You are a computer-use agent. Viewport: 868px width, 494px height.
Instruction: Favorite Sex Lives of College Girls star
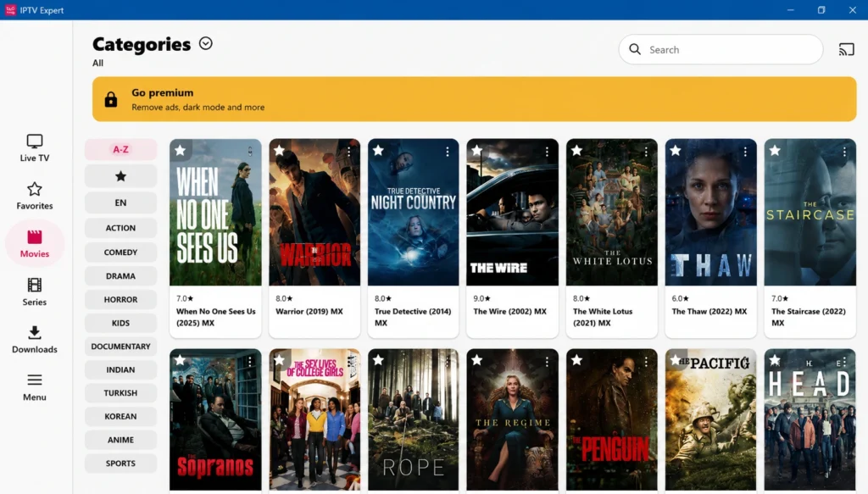click(x=279, y=360)
